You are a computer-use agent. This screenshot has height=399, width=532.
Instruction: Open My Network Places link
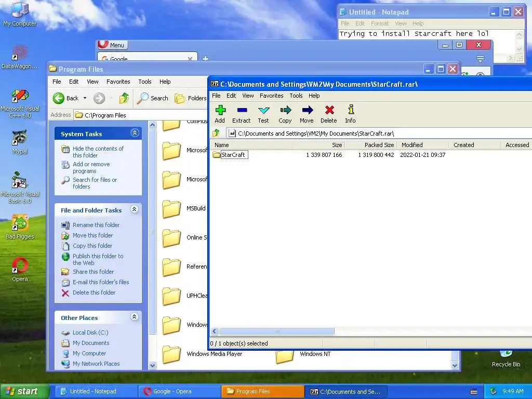[x=96, y=364]
